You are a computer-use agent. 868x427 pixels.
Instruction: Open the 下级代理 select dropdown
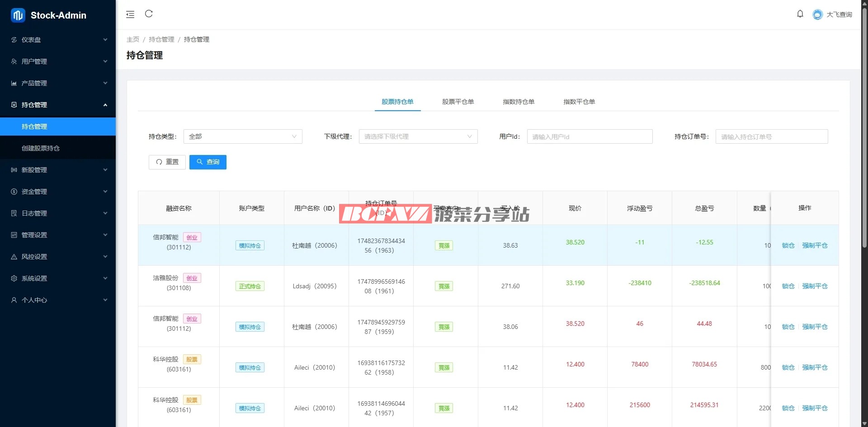[418, 136]
